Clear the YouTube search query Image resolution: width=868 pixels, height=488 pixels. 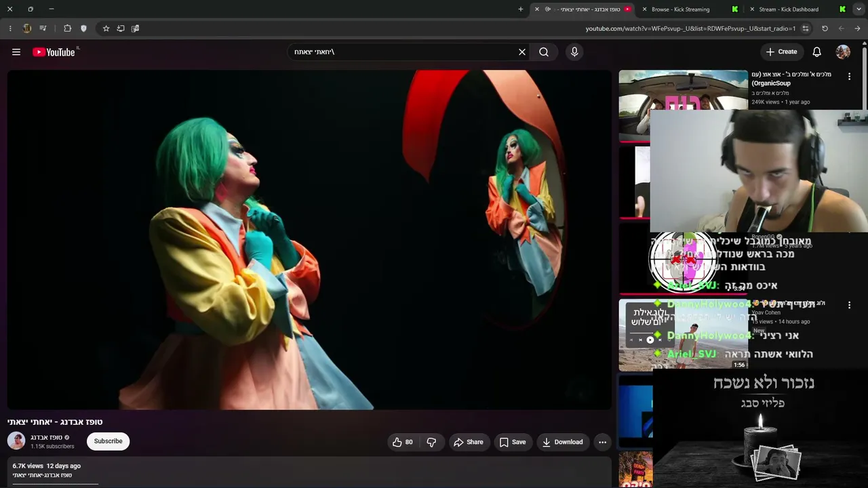(x=522, y=52)
